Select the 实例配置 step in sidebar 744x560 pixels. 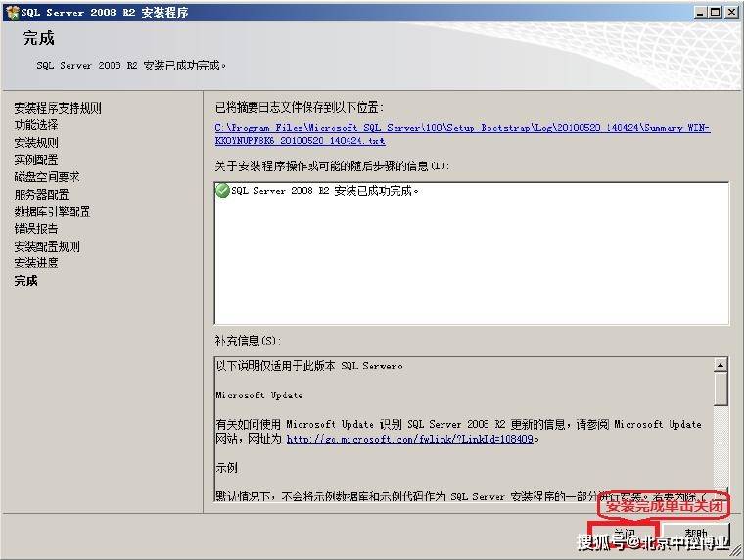click(36, 160)
